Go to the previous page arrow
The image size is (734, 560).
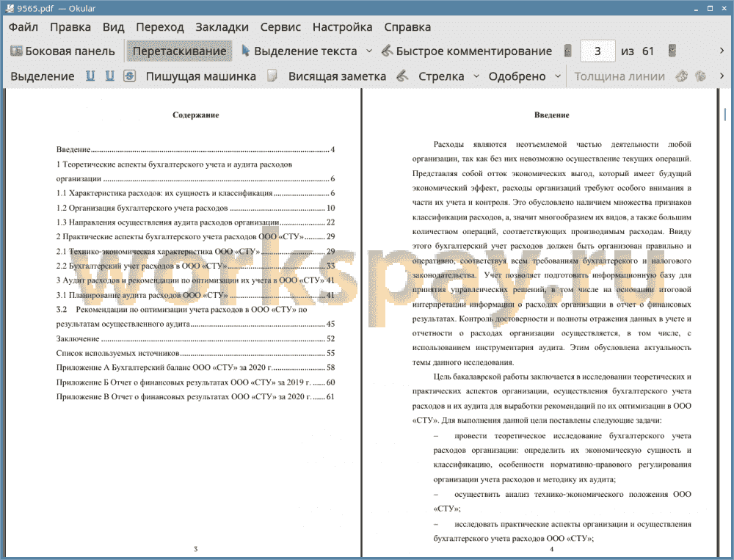tap(568, 51)
